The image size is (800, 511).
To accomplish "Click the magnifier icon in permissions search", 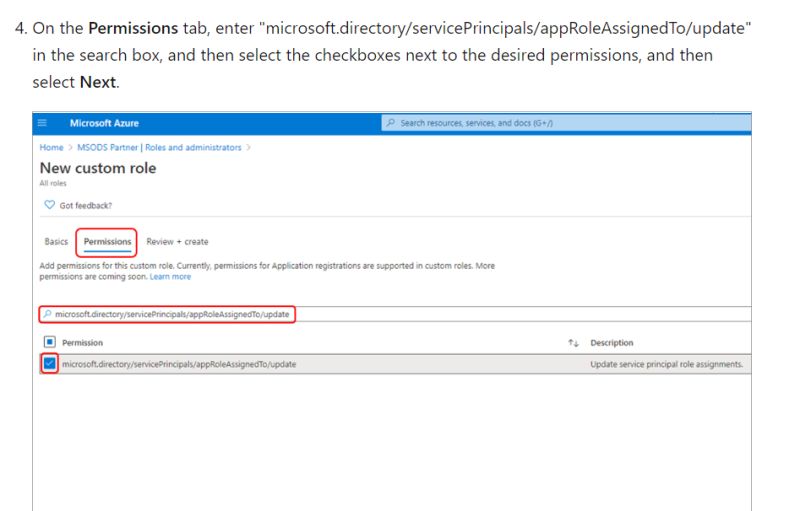I will click(47, 314).
